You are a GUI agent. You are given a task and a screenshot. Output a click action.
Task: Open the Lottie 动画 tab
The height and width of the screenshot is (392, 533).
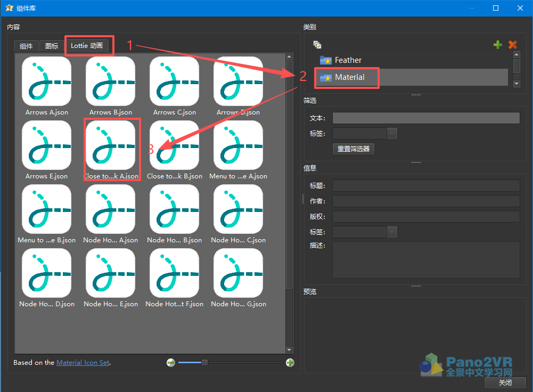point(87,46)
